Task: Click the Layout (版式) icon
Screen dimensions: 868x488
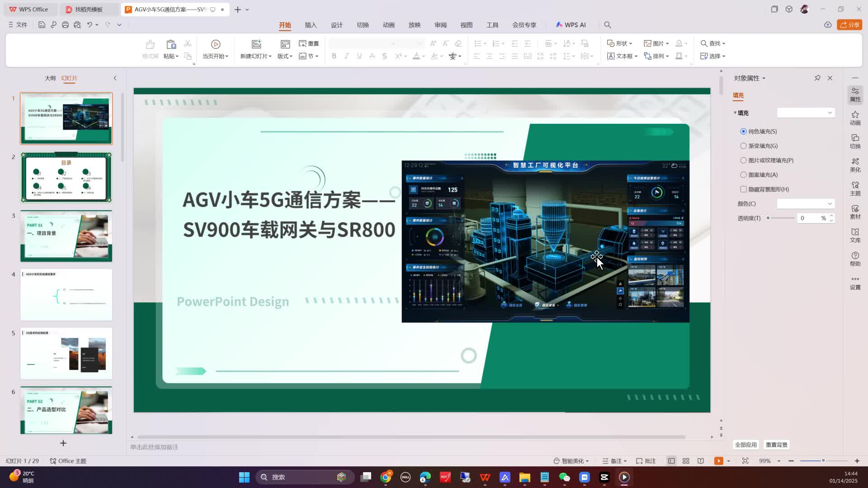Action: 285,44
